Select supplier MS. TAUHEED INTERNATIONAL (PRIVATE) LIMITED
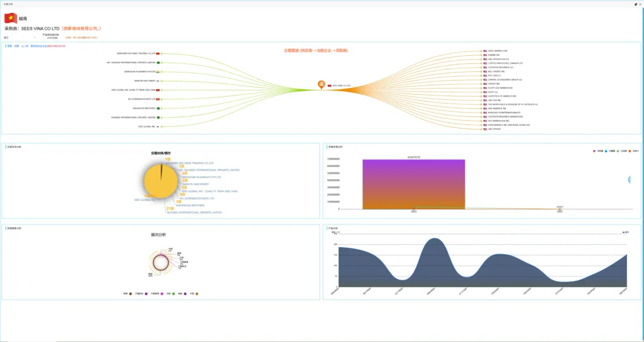The width and height of the screenshot is (644, 342). [x=131, y=62]
